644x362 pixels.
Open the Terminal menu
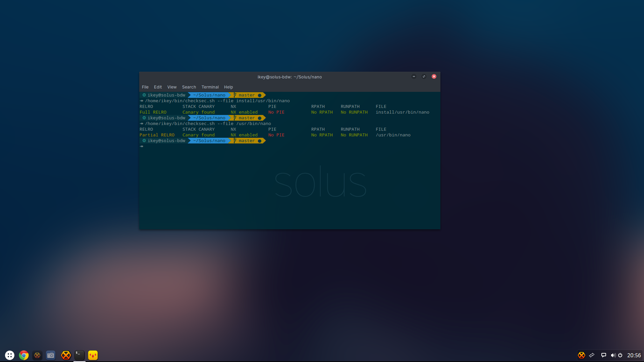tap(210, 87)
